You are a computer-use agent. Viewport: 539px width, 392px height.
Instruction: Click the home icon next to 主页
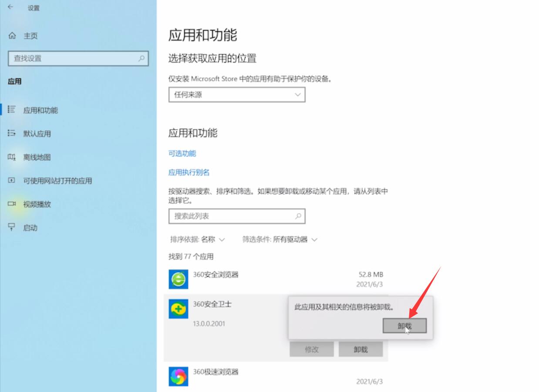12,36
